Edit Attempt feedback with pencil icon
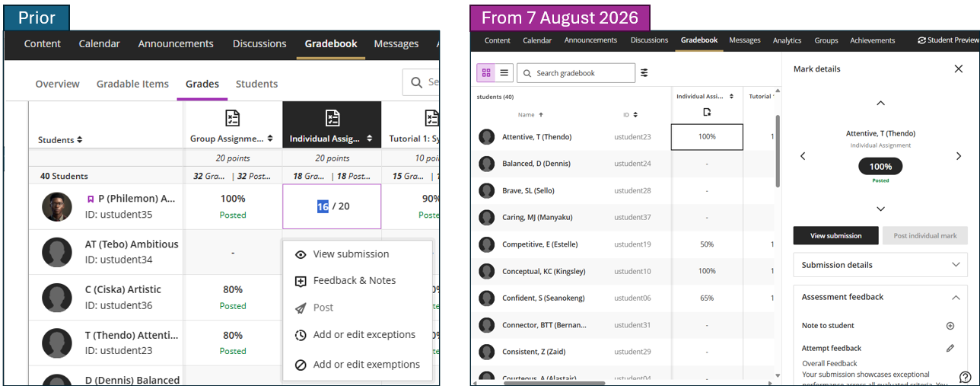This screenshot has width=980, height=386. tap(950, 348)
